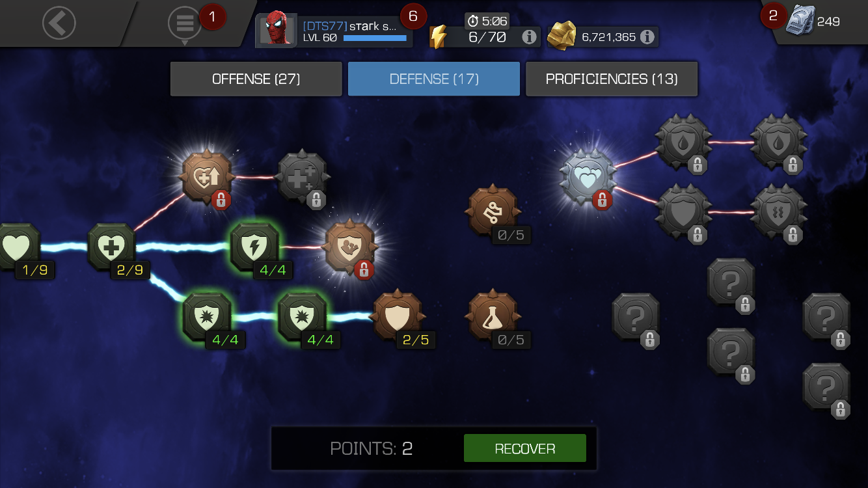Select the heart mastery node 1/9
The image size is (868, 488).
17,247
